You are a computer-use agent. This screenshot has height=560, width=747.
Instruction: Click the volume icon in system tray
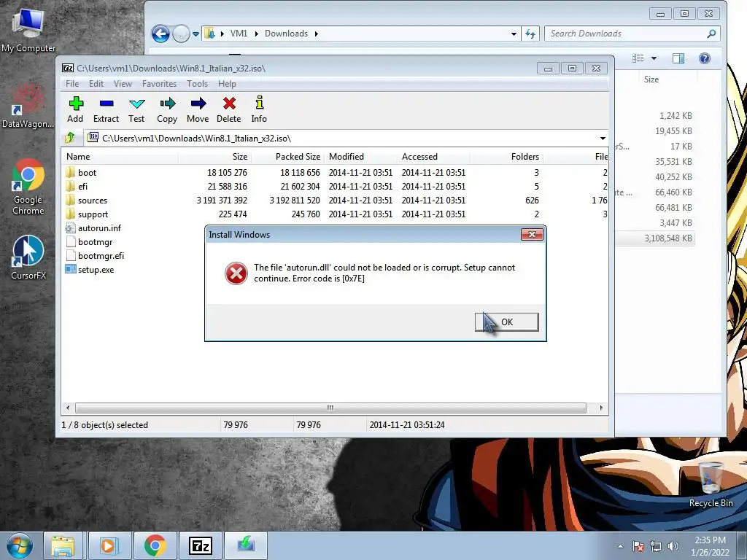[673, 546]
